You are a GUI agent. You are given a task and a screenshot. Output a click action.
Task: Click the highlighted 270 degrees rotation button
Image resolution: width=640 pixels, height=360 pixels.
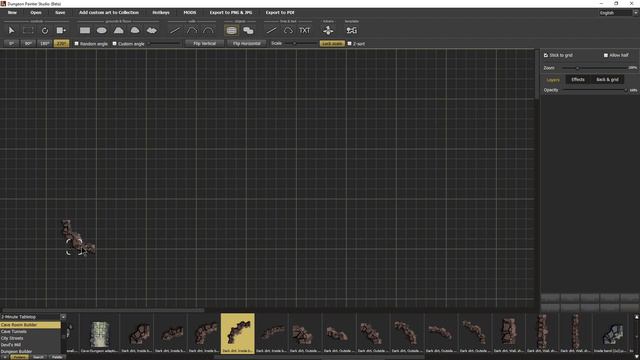[61, 43]
